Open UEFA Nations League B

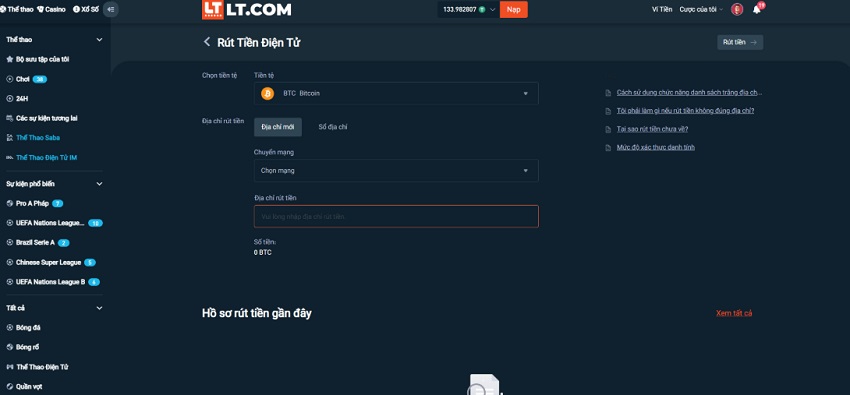click(x=53, y=282)
